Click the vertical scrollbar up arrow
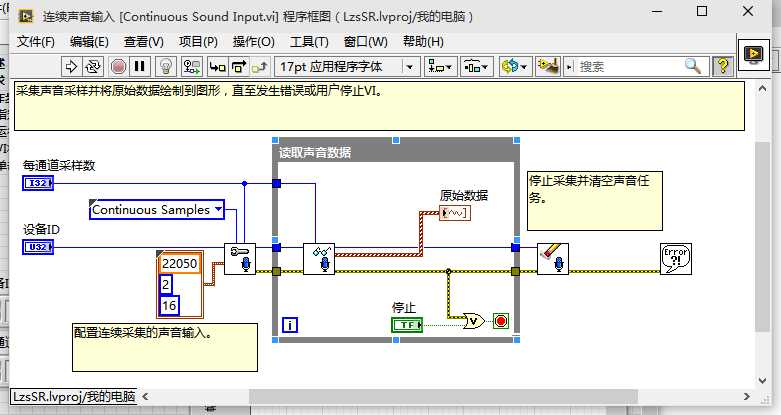 763,89
